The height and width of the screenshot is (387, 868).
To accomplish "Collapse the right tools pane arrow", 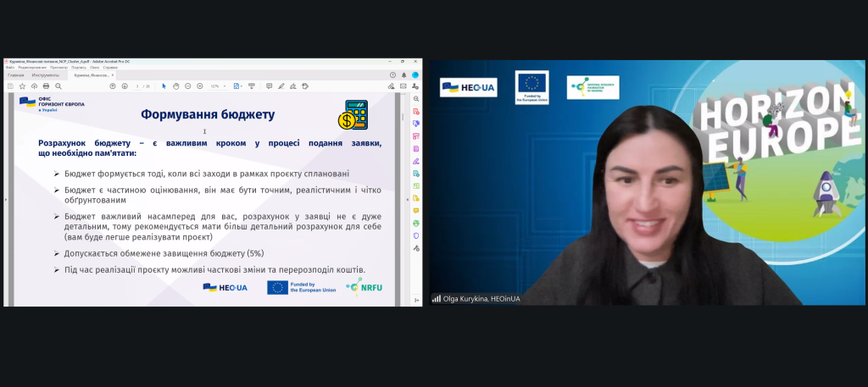I will [x=408, y=199].
